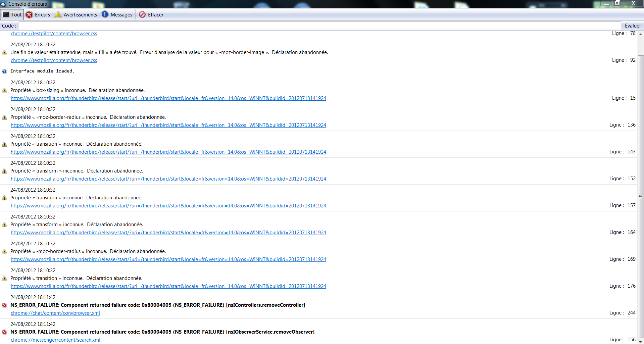Viewport: 644px width, 344px height.
Task: Open the mozilla.org link for line 136
Action: click(x=168, y=125)
